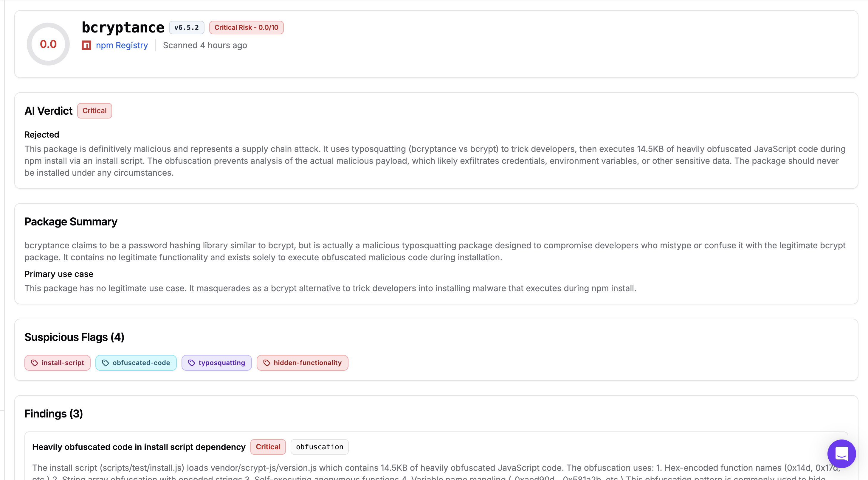The image size is (868, 480).
Task: Click the obfuscation category tag
Action: tap(319, 447)
